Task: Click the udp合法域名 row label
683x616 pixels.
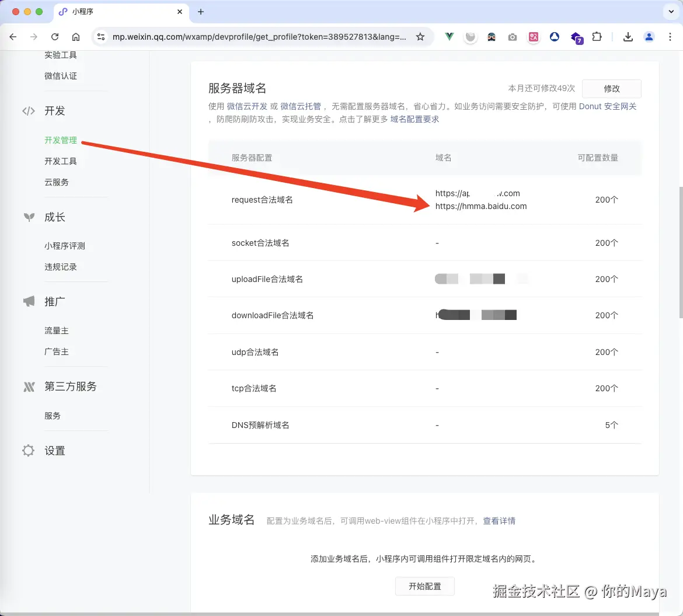Action: (x=255, y=352)
